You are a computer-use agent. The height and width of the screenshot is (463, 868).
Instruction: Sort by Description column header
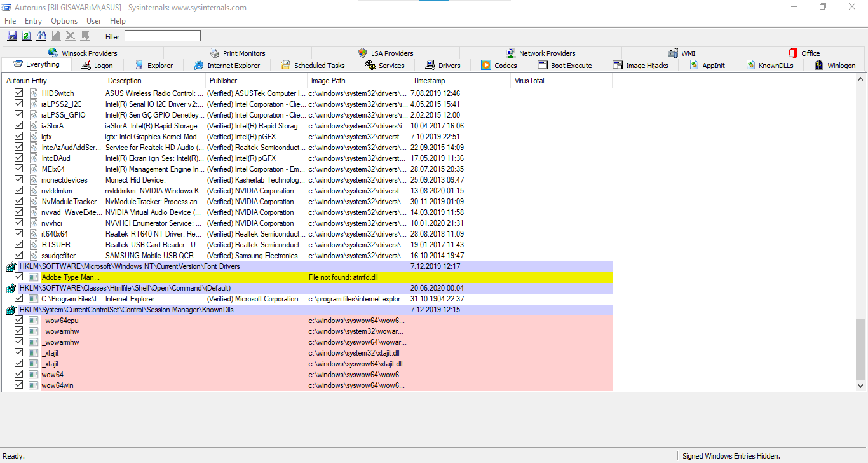[154, 81]
